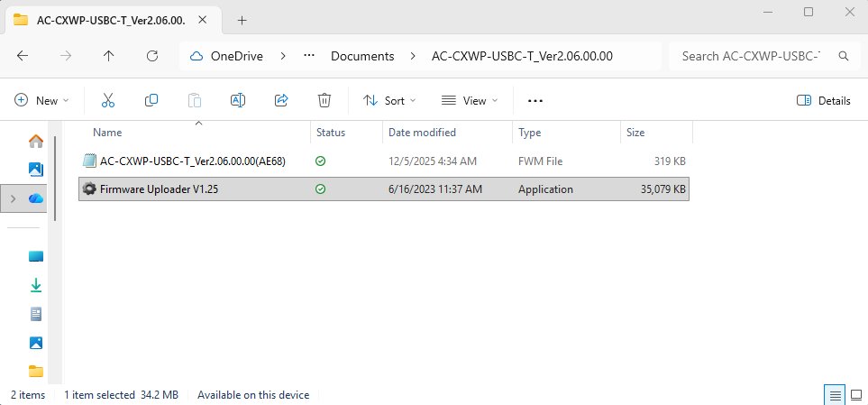Open the See more ellipsis menu
The image size is (868, 405).
pyautogui.click(x=535, y=100)
